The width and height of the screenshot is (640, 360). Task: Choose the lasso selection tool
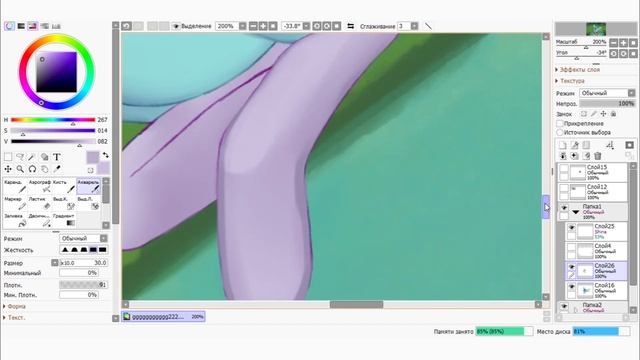(x=20, y=157)
